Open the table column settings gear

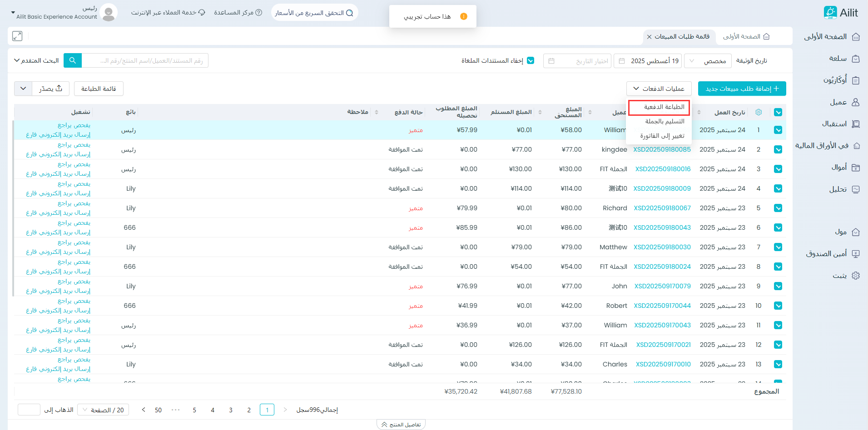coord(758,112)
